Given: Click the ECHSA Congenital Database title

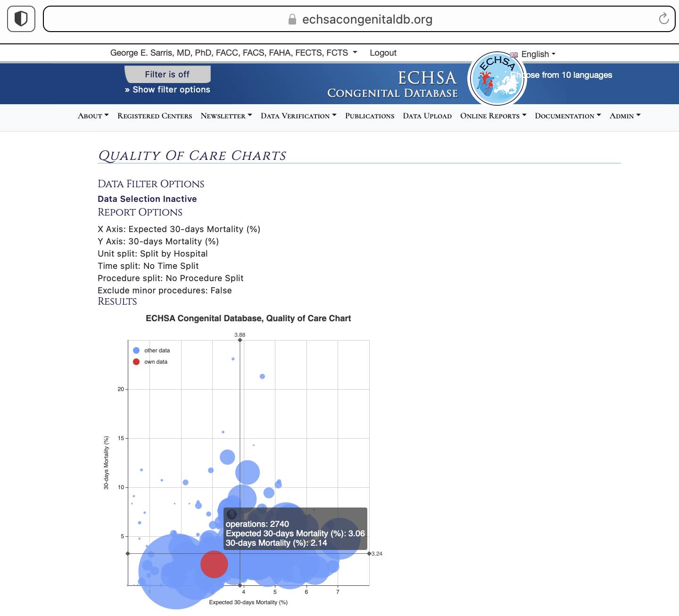Looking at the screenshot, I should pyautogui.click(x=392, y=84).
